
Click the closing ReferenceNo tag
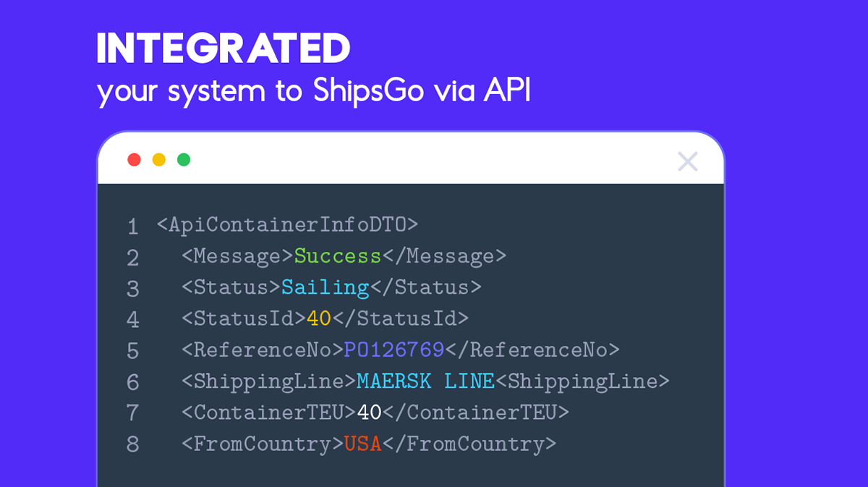coord(532,350)
